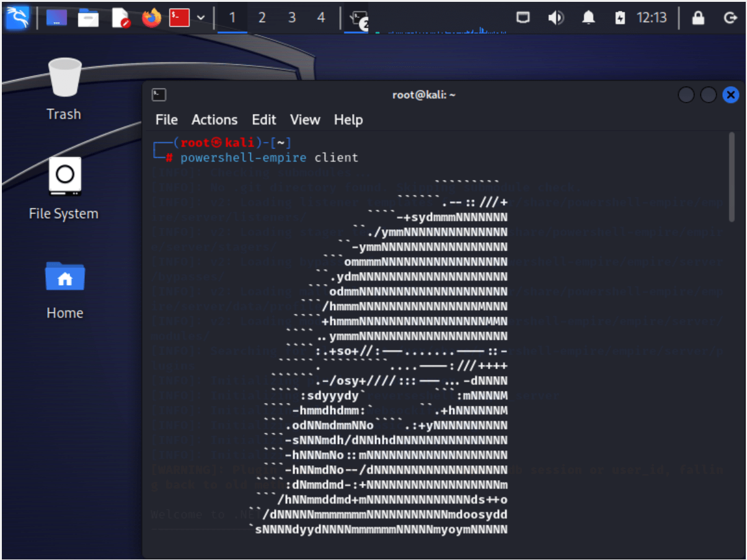This screenshot has height=560, width=747.
Task: Expand the terminal launcher dropdown arrow
Action: coord(201,18)
